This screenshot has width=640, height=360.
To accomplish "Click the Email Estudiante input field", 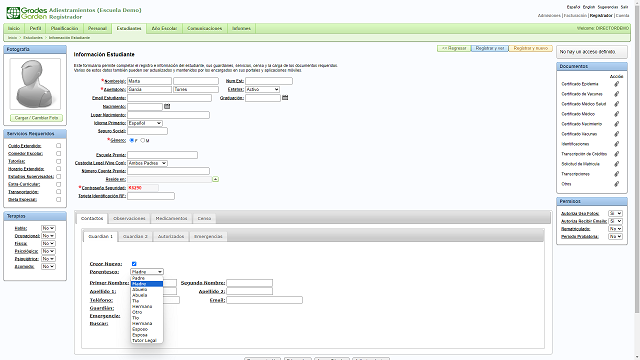I will tap(169, 98).
